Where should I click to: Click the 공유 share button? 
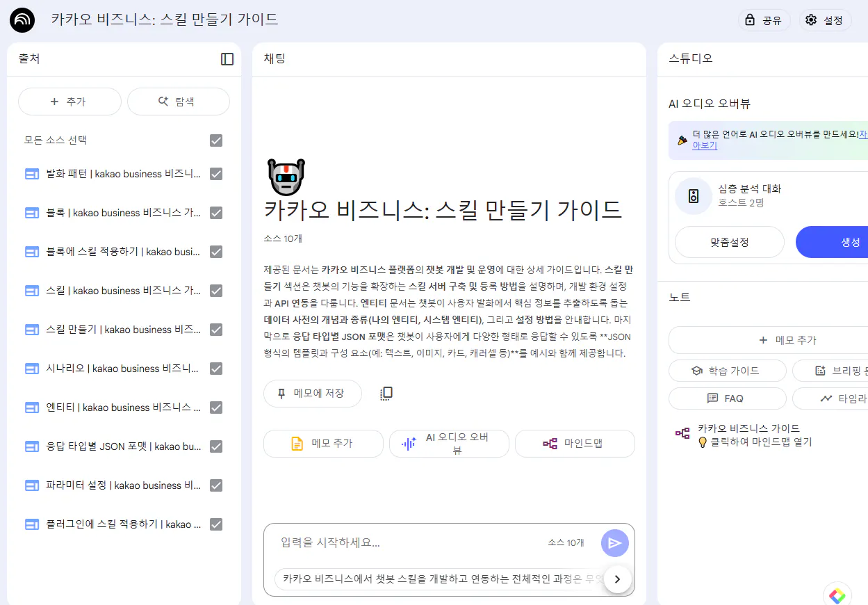[x=764, y=20]
